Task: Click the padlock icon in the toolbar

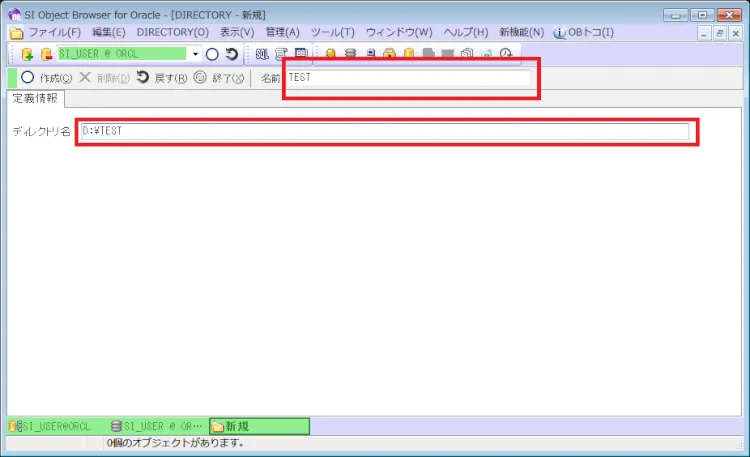Action: pos(389,54)
